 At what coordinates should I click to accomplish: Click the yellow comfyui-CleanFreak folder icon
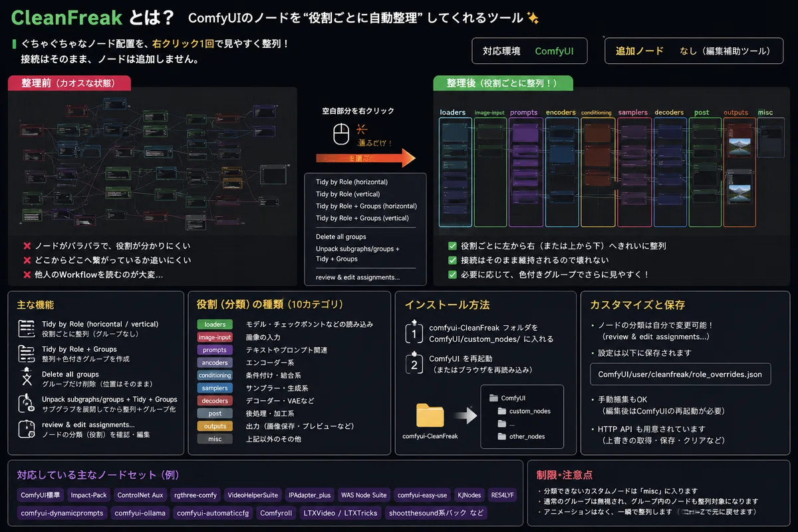click(x=430, y=415)
